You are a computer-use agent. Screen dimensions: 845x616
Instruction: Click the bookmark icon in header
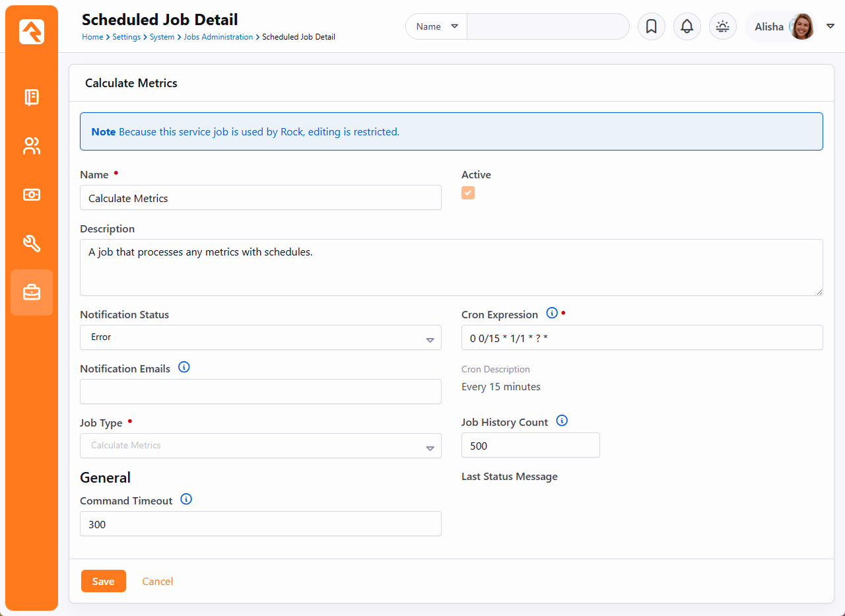coord(651,26)
